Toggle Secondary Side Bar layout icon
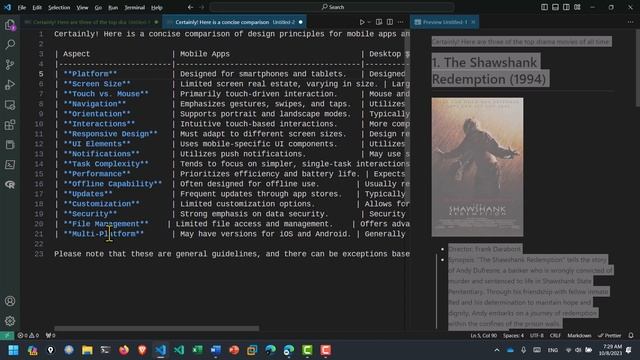This screenshot has width=640, height=360. point(566,7)
